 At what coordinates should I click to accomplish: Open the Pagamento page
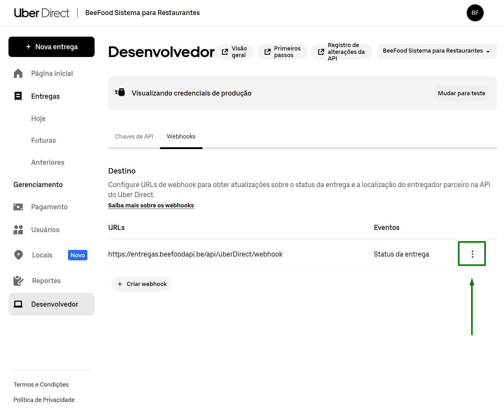tap(49, 207)
